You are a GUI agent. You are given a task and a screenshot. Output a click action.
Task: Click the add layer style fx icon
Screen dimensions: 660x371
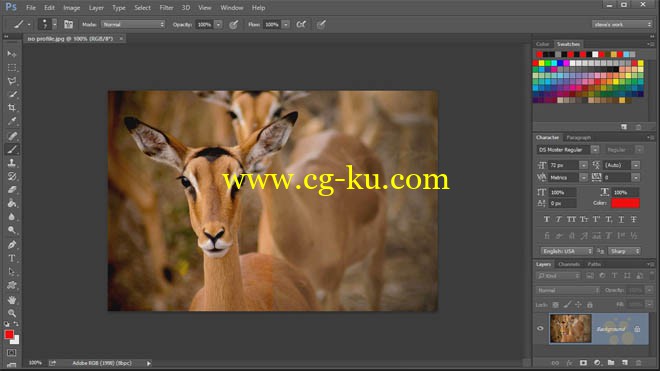pos(569,363)
